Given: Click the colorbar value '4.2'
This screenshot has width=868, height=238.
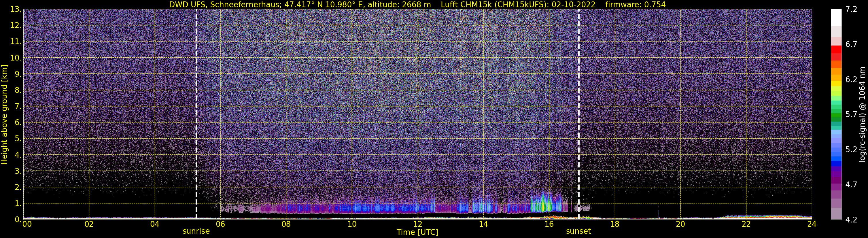Looking at the screenshot, I should pyautogui.click(x=851, y=220).
